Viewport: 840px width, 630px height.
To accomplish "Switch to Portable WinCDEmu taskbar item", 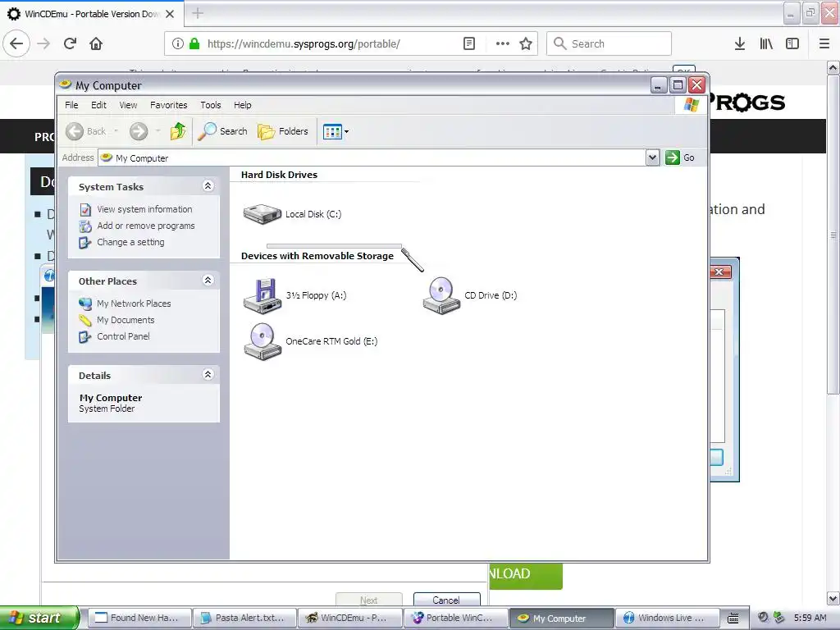I will point(455,618).
